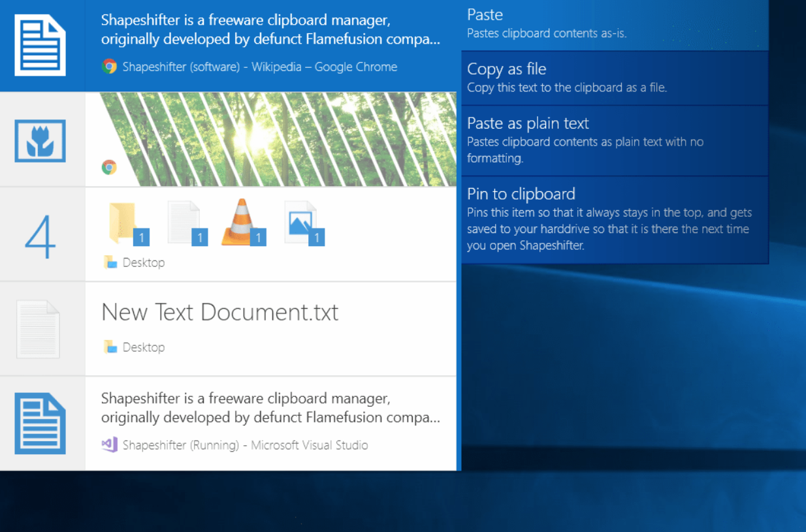The width and height of the screenshot is (806, 532).
Task: Click the Visual Studio icon beside Shapeshifter (Running)
Action: click(109, 445)
